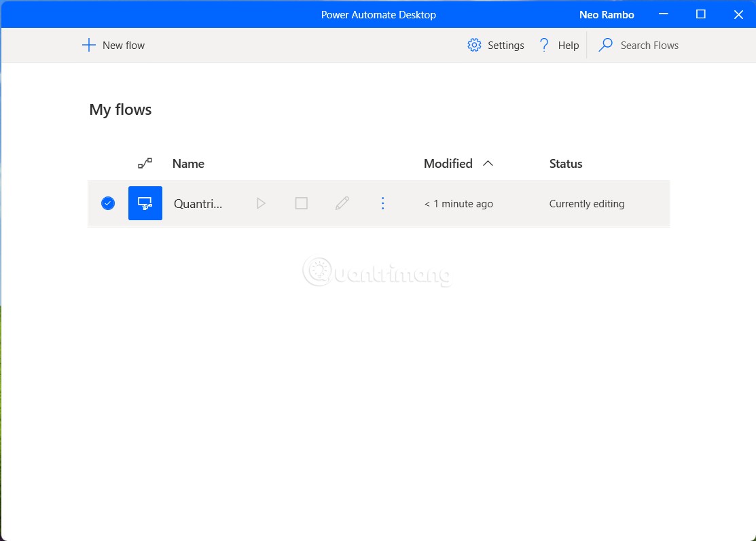Click the My flows heading
The image size is (756, 541).
120,109
